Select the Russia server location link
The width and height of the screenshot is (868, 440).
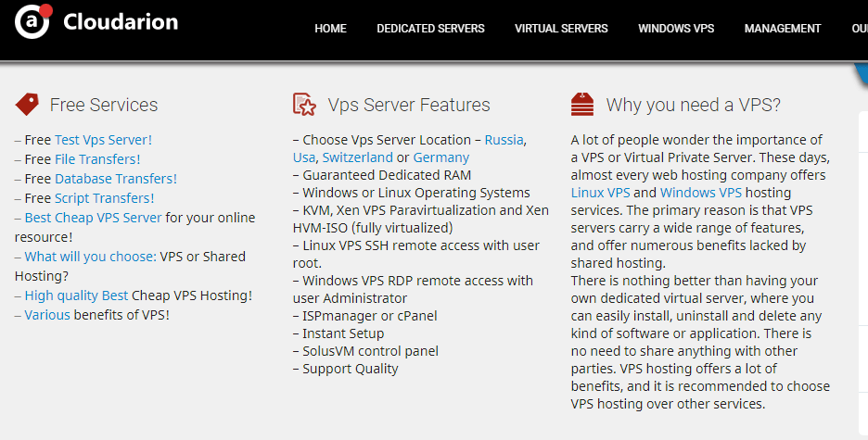pos(504,140)
